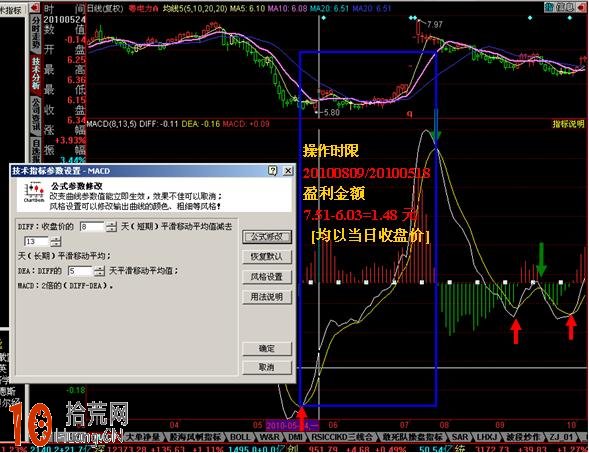Image resolution: width=589 pixels, height=453 pixels.
Task: Click the DEA: -0.16 value label
Action: 201,124
